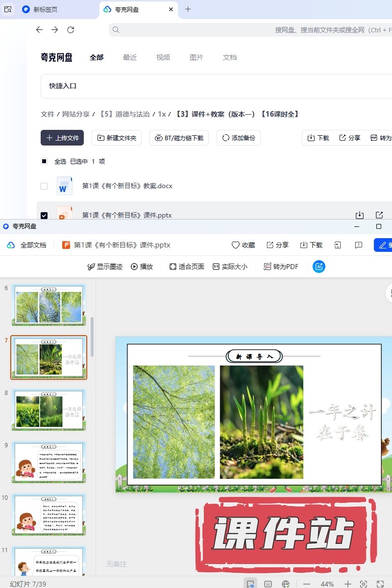Click the zoom out minus button
This screenshot has width=392, height=588.
(x=307, y=584)
